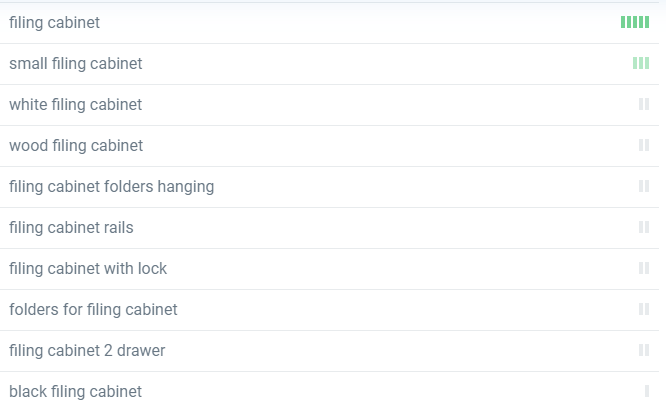Choose 'wood filing cabinet' from list
This screenshot has height=409, width=666.
coord(76,145)
